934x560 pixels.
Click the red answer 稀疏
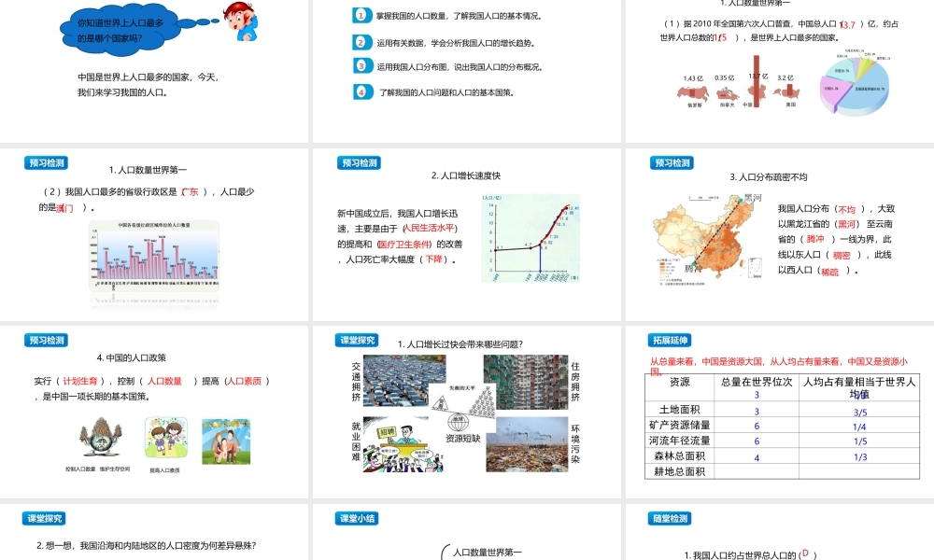coord(829,272)
